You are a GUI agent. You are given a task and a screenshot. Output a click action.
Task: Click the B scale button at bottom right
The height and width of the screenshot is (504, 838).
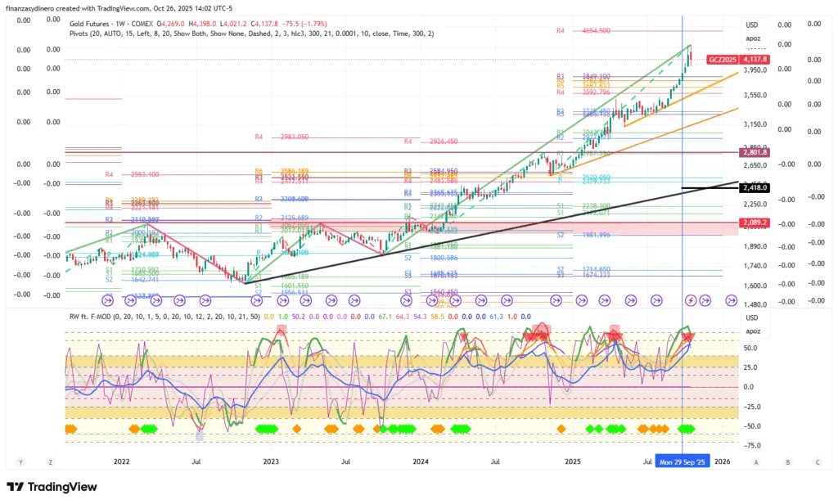click(787, 462)
